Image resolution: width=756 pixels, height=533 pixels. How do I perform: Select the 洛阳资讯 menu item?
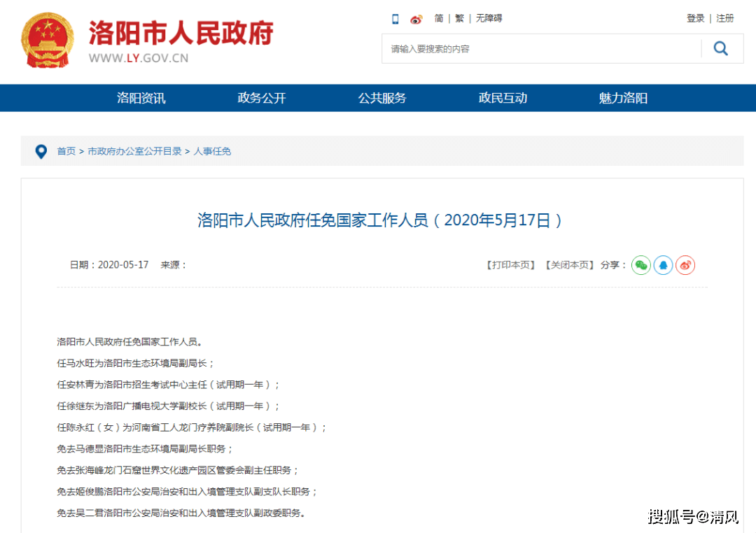(141, 98)
